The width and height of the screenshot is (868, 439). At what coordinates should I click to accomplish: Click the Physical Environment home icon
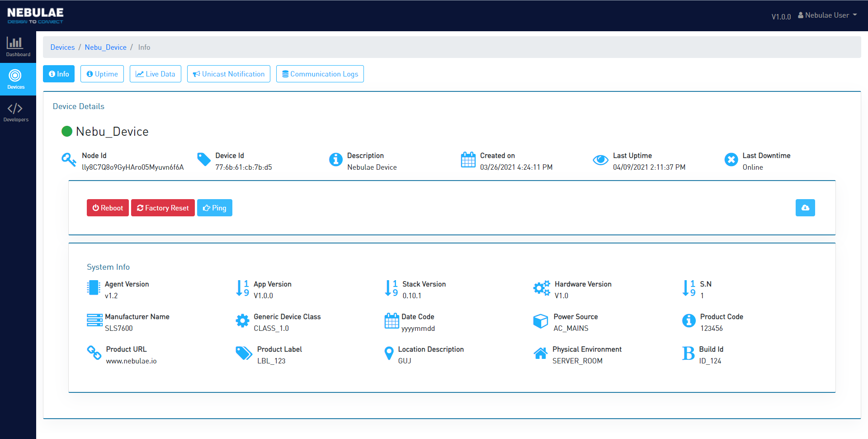click(x=541, y=353)
